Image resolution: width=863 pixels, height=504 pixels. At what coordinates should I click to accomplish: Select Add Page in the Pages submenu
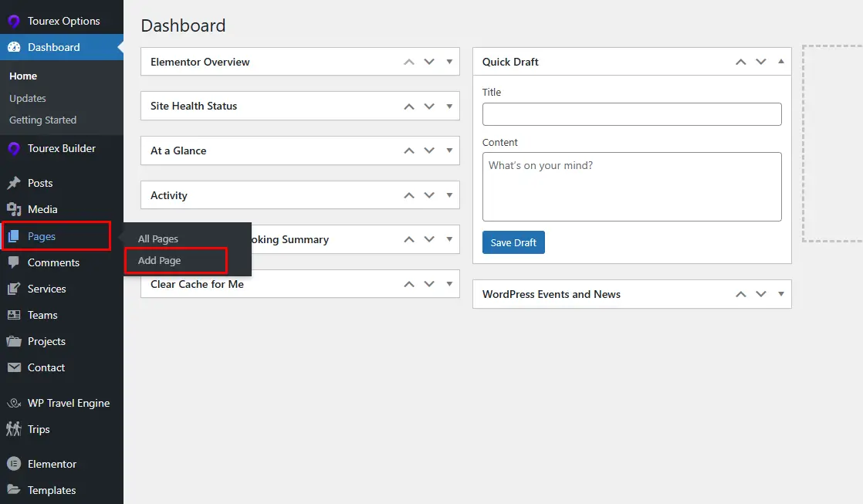click(x=159, y=261)
